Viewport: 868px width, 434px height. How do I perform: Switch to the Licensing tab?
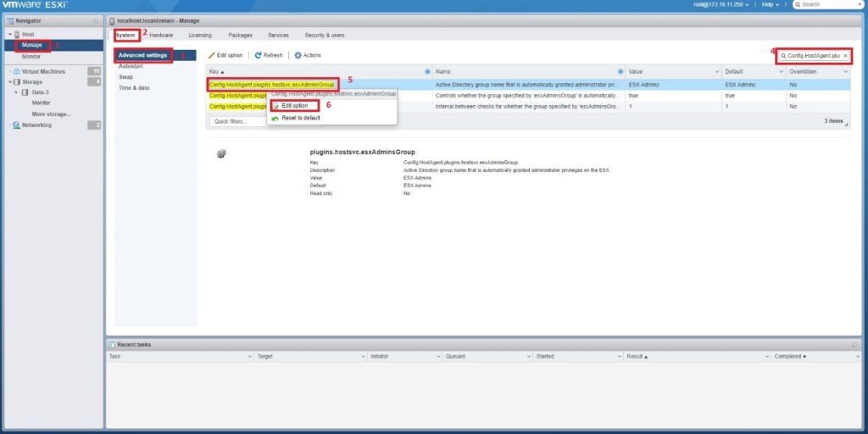pyautogui.click(x=200, y=35)
